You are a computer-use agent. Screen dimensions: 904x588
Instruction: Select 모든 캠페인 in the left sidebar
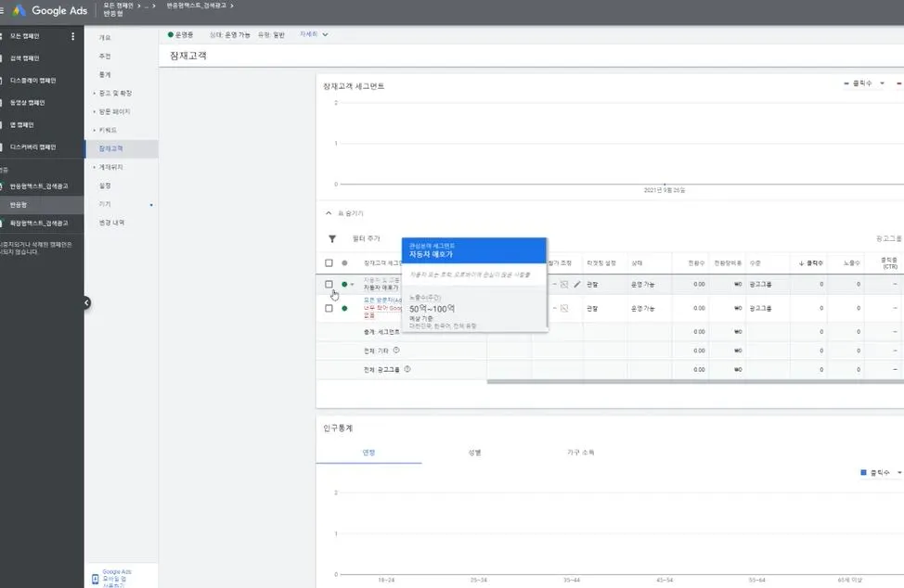coord(25,36)
